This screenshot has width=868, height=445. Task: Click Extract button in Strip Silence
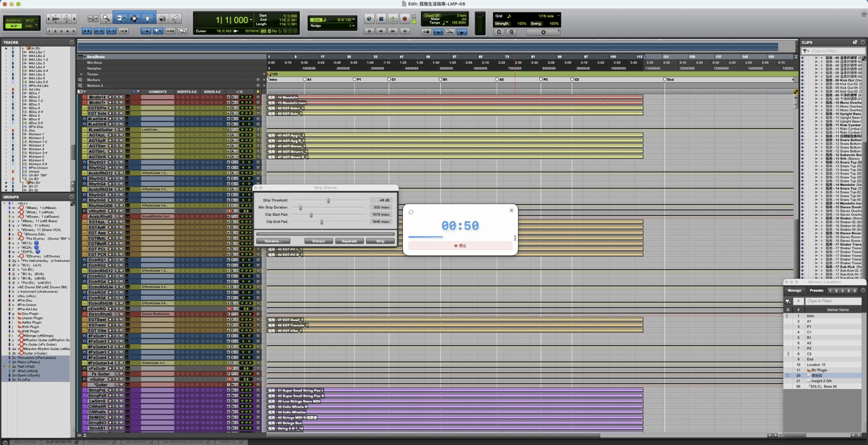point(319,241)
